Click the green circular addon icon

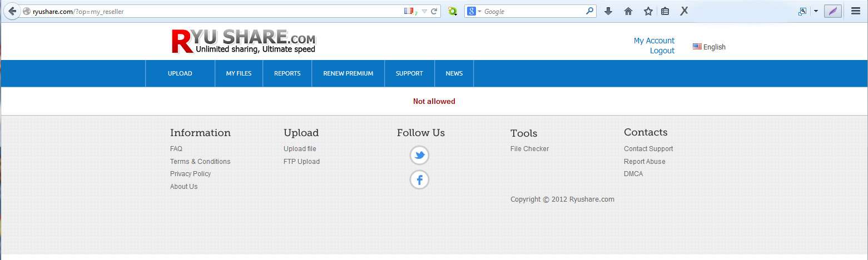tap(453, 11)
